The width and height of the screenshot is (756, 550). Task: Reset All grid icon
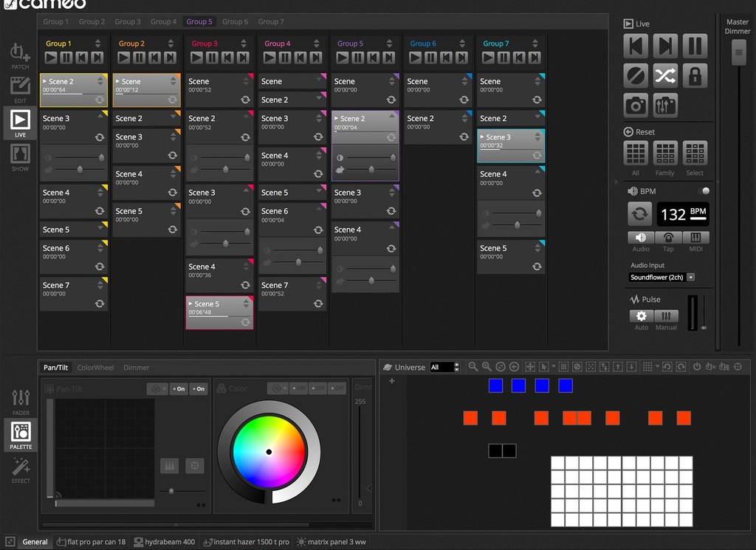click(636, 154)
